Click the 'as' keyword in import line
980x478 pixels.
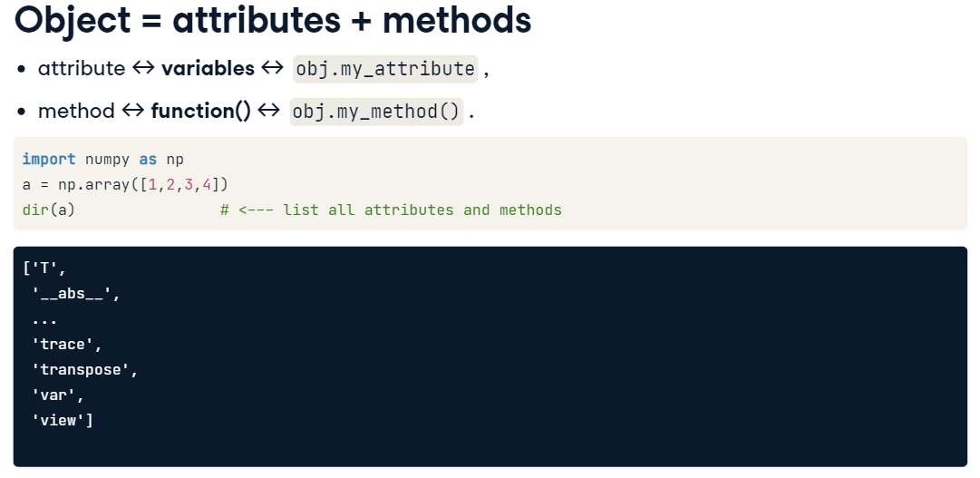pos(148,160)
